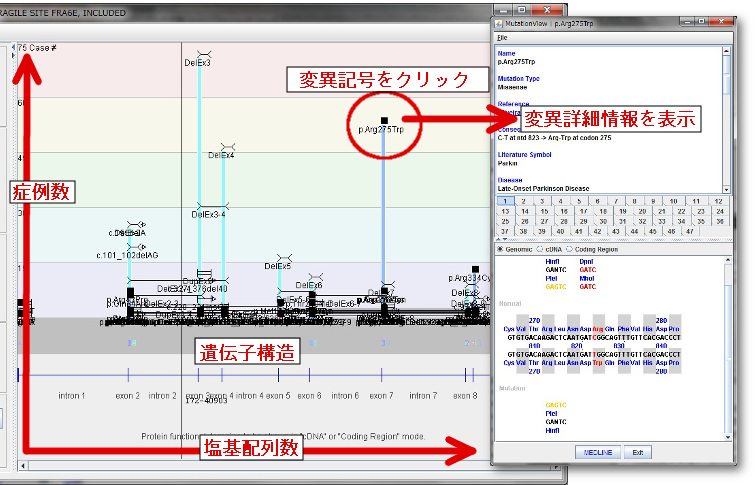
Task: Click the DelEx4 deletion marker symbol
Action: [224, 146]
